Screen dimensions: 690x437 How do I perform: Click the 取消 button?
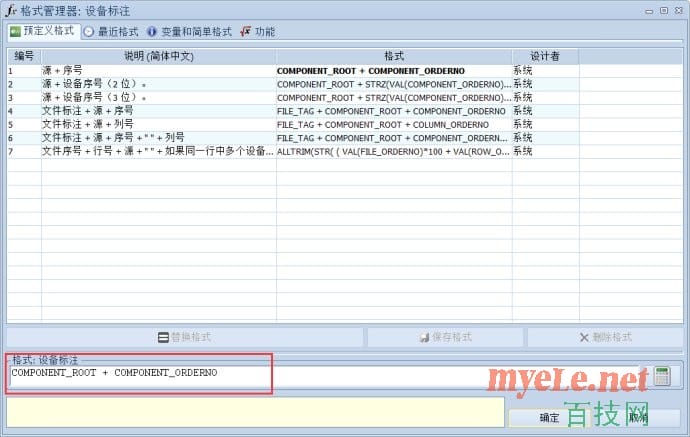click(x=638, y=418)
